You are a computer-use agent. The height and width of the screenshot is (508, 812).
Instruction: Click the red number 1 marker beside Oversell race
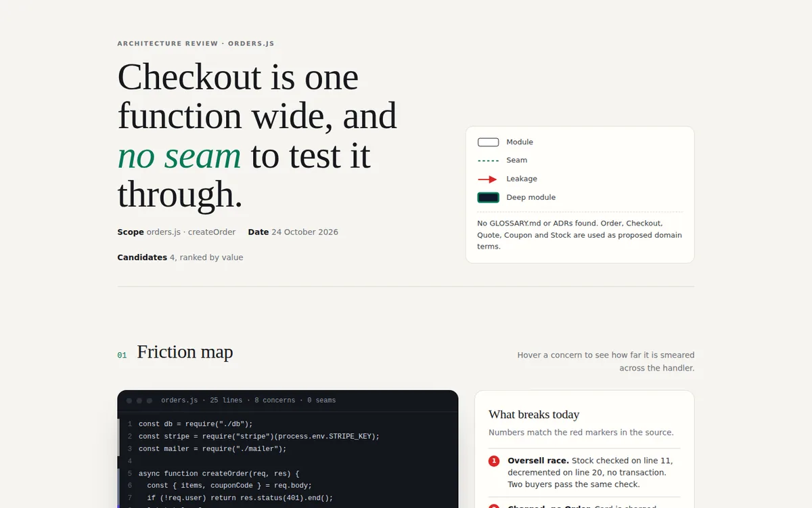494,461
